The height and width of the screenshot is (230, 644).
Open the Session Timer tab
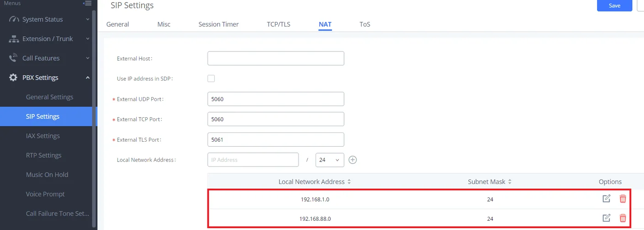coord(218,24)
